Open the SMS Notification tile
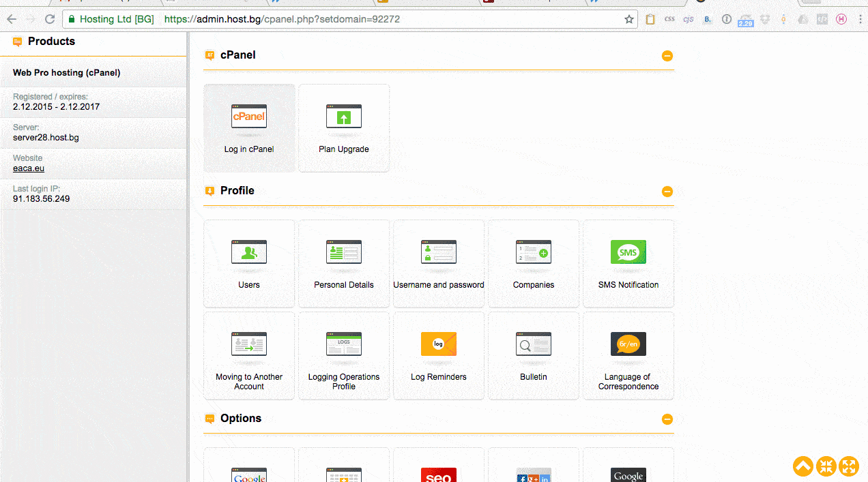The image size is (868, 482). pyautogui.click(x=628, y=264)
